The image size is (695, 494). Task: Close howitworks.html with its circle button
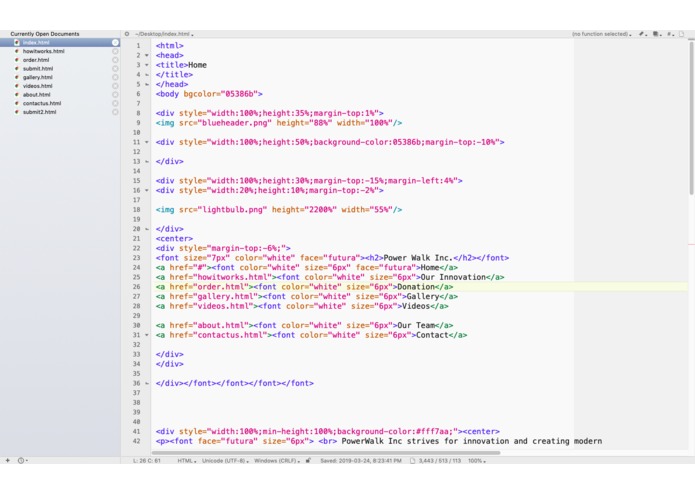115,51
